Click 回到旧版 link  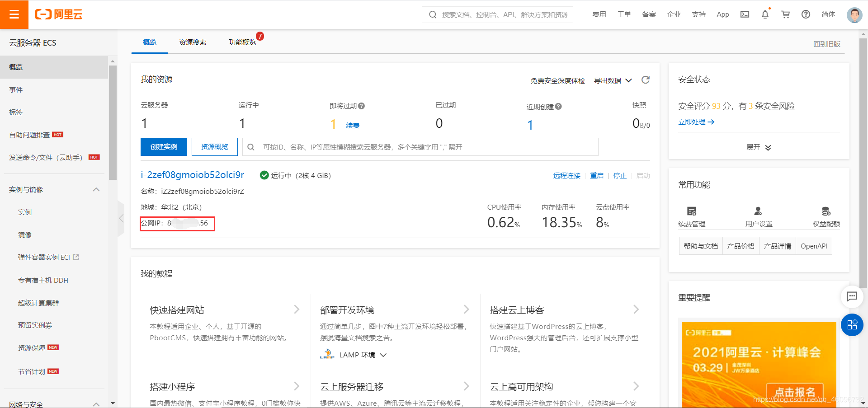point(827,44)
